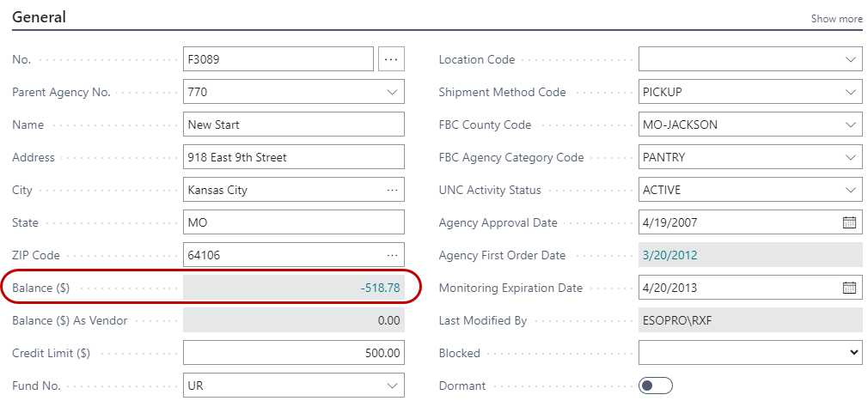Image resolution: width=868 pixels, height=407 pixels.
Task: Expand the FBC Agency Category Code dropdown
Action: click(850, 157)
